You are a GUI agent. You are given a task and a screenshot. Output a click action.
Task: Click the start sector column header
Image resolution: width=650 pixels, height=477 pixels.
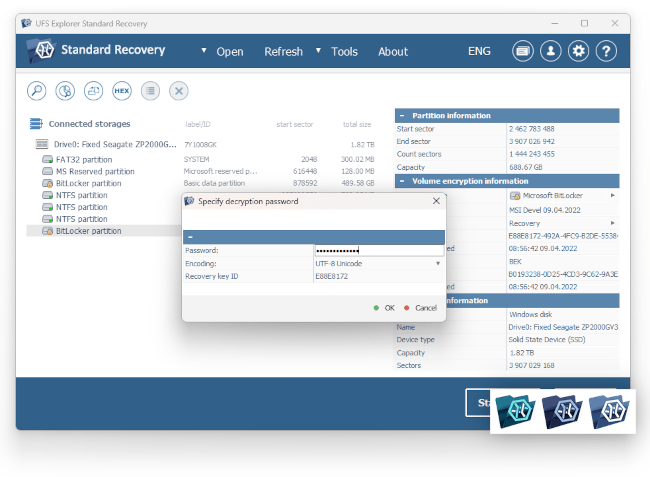295,124
